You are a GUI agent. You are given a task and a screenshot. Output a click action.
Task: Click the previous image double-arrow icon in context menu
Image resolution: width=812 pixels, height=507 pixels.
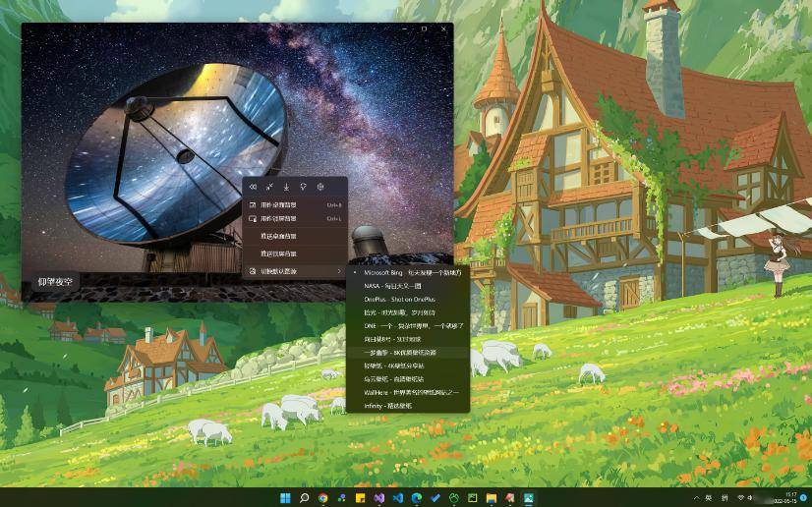pos(253,187)
